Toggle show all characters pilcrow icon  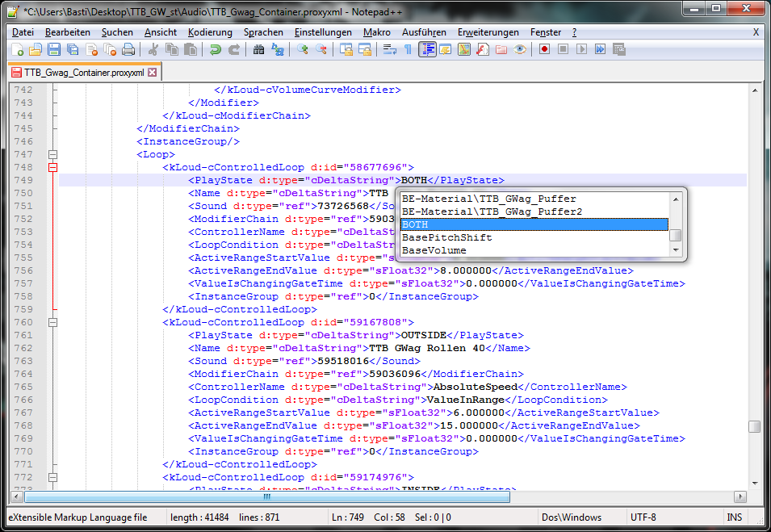point(408,50)
